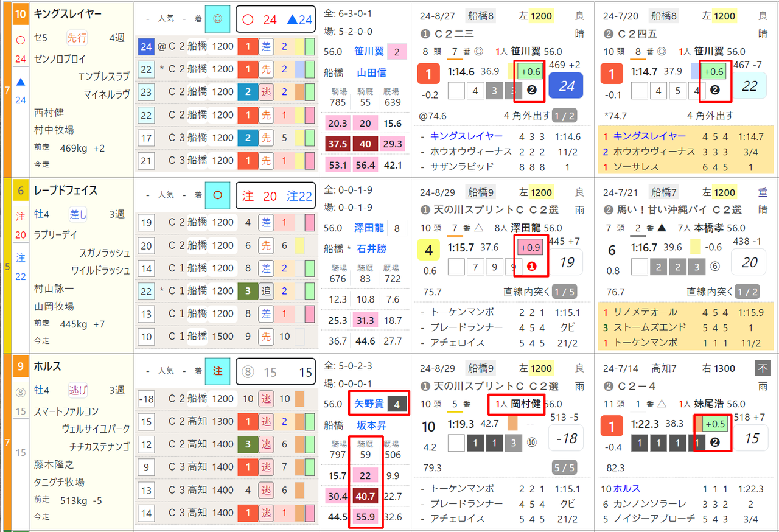The image size is (779, 532).
Task: Click the gray 5 / 5 badge
Action: click(564, 468)
